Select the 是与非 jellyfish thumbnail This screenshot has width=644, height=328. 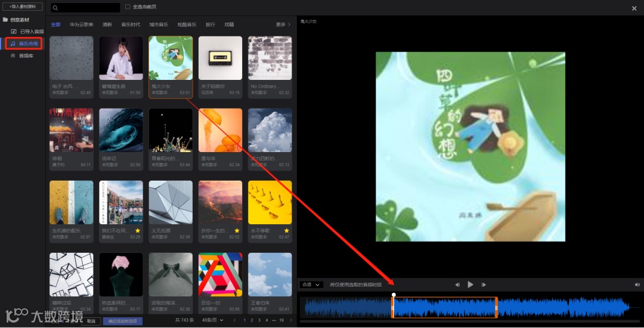pos(221,130)
